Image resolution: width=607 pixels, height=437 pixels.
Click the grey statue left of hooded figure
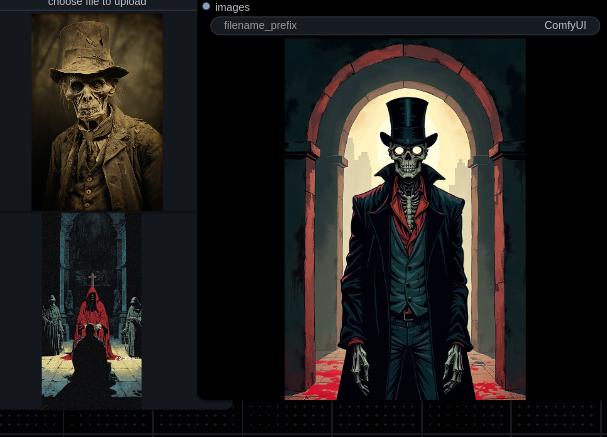(52, 323)
